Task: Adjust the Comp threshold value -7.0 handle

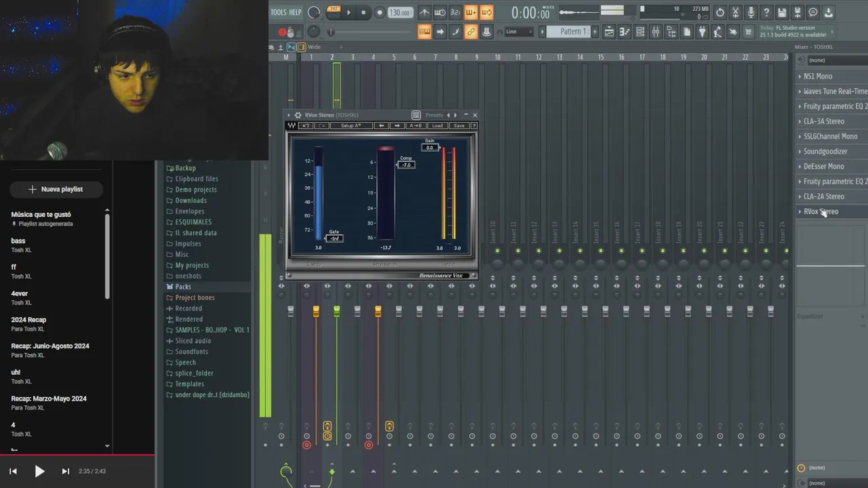Action: 406,165
